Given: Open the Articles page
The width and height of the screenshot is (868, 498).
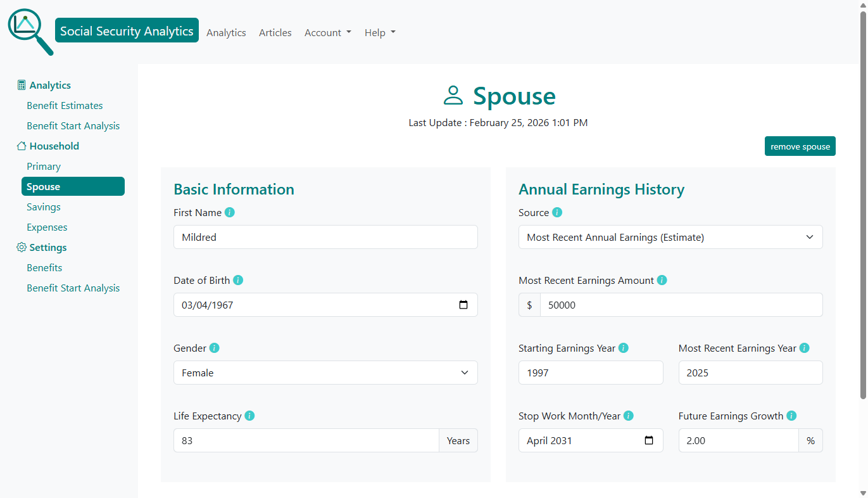Looking at the screenshot, I should point(275,32).
